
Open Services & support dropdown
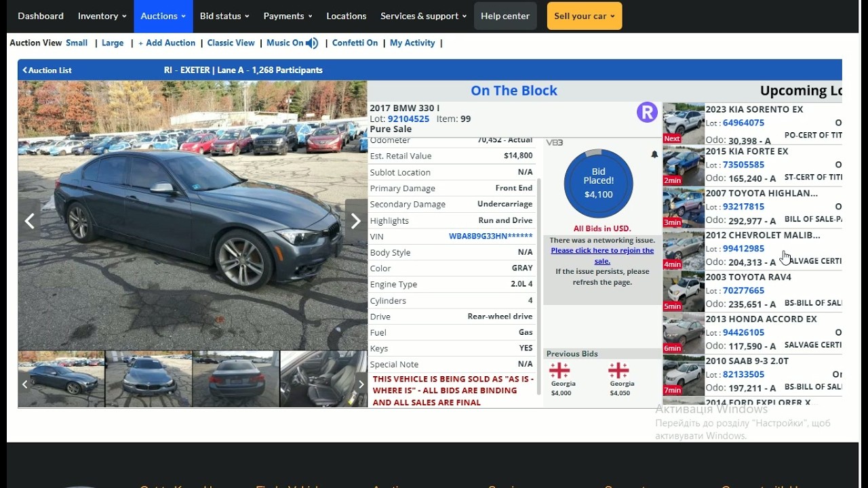pos(423,16)
